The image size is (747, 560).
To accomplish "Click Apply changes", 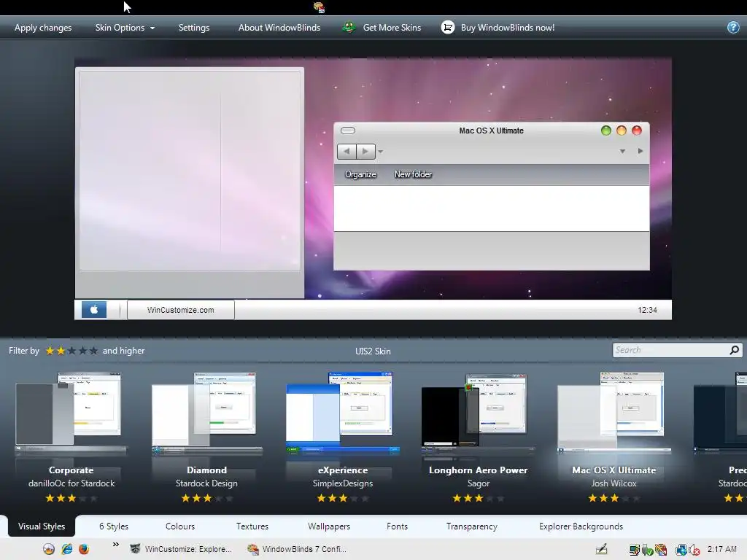I will (x=43, y=28).
